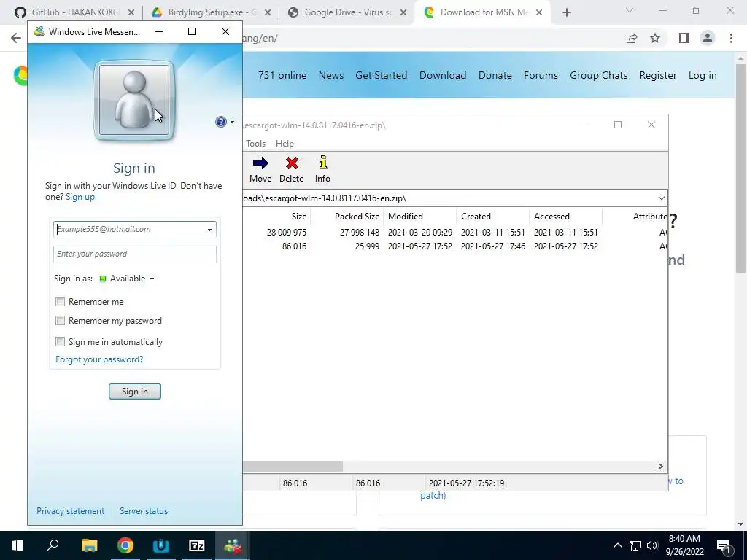The width and height of the screenshot is (747, 560).
Task: Close the GitHub HAKANKOKC tab
Action: click(131, 13)
